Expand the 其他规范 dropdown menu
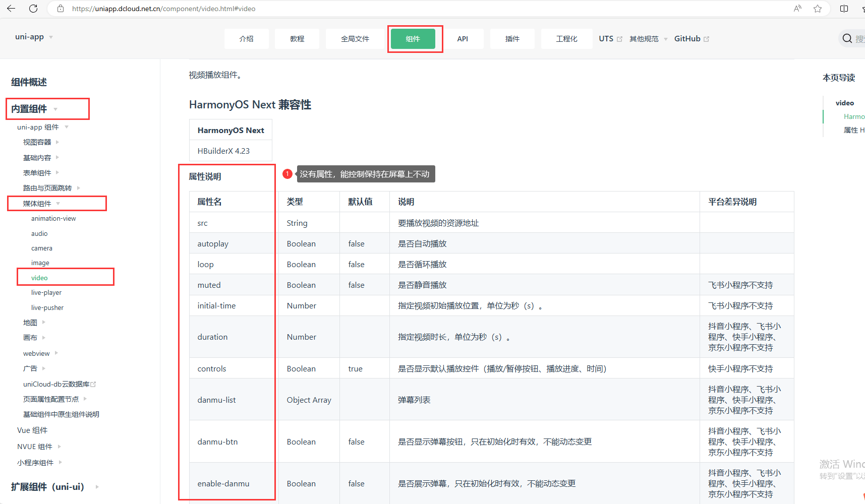The width and height of the screenshot is (865, 504). point(649,39)
